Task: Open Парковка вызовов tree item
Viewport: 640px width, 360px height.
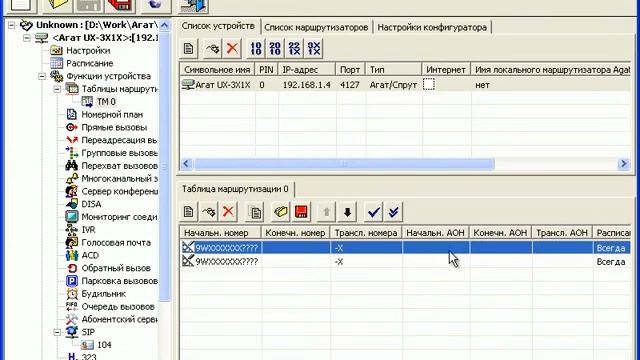Action: click(120, 281)
